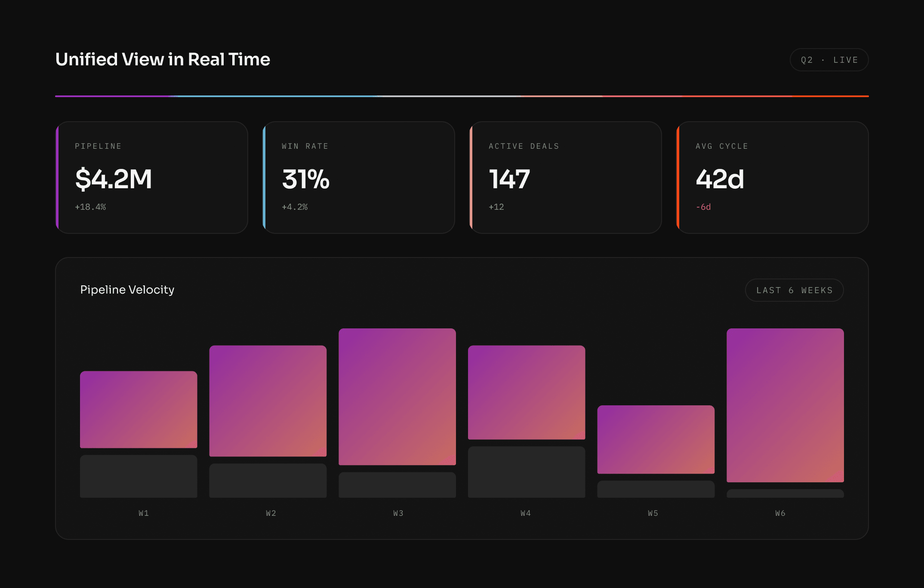Open the Avg Cycle 42d card
Viewport: 924px width, 588px height.
pos(773,178)
